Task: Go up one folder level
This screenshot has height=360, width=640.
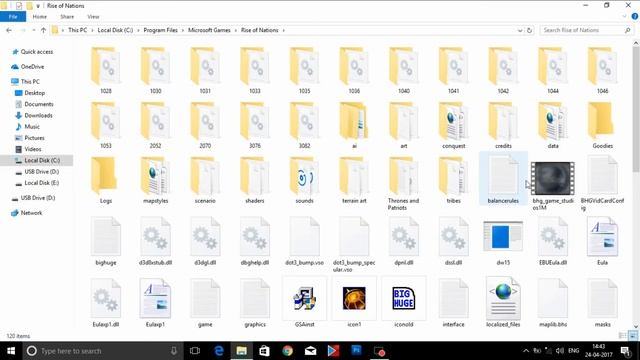Action: click(x=43, y=30)
